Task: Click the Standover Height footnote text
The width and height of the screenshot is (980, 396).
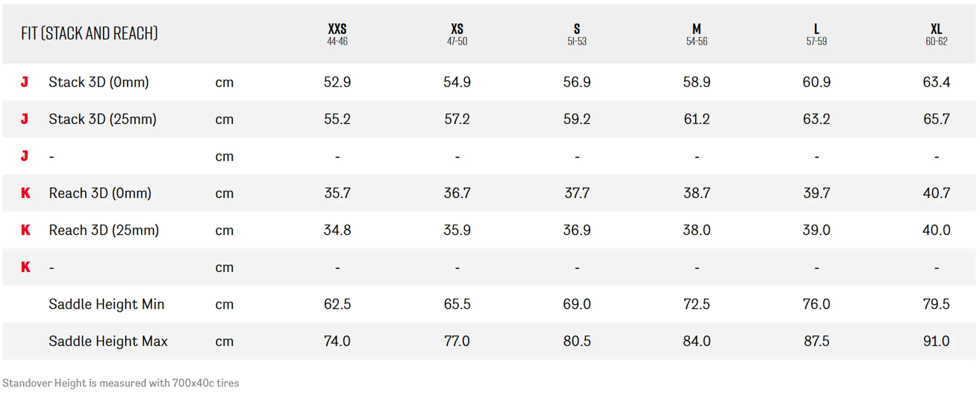Action: tap(121, 383)
